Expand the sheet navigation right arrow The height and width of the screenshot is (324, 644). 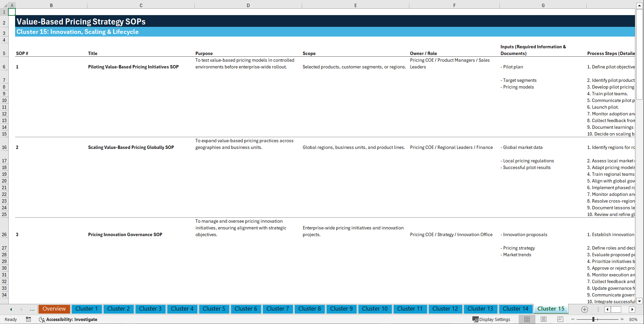(632, 309)
